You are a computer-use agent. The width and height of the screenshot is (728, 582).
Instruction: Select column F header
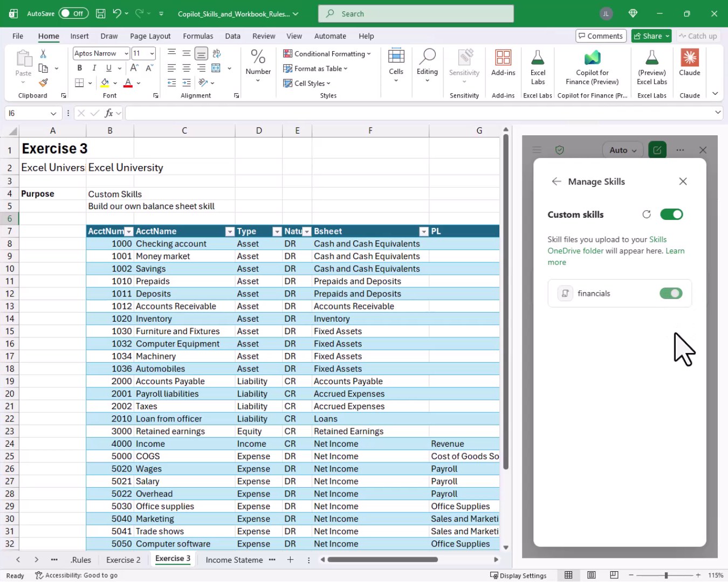click(x=370, y=131)
